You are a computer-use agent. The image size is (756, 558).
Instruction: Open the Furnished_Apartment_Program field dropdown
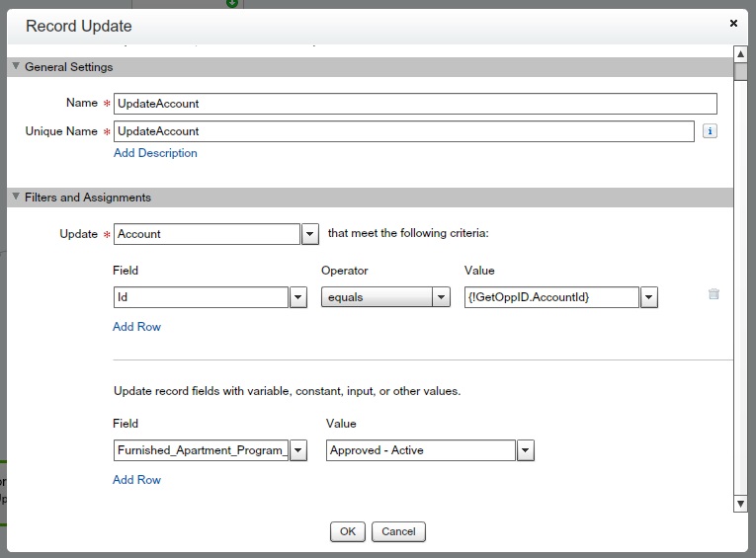pyautogui.click(x=298, y=450)
